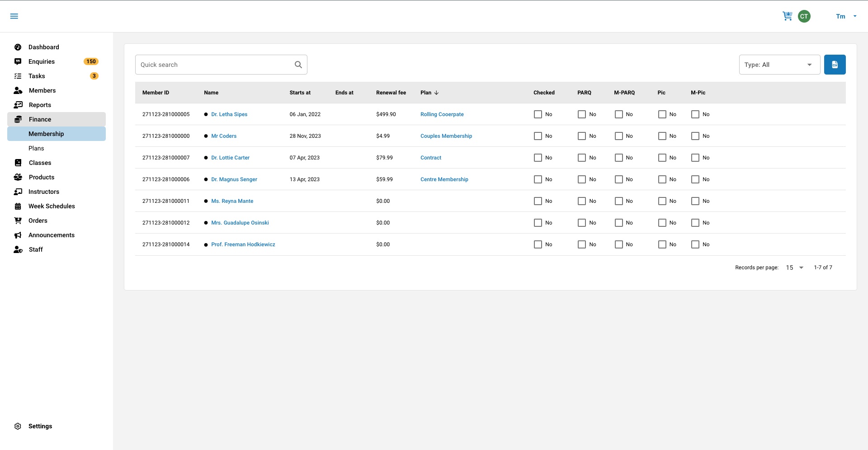868x450 pixels.
Task: Open Enquiries in the sidebar
Action: point(42,61)
